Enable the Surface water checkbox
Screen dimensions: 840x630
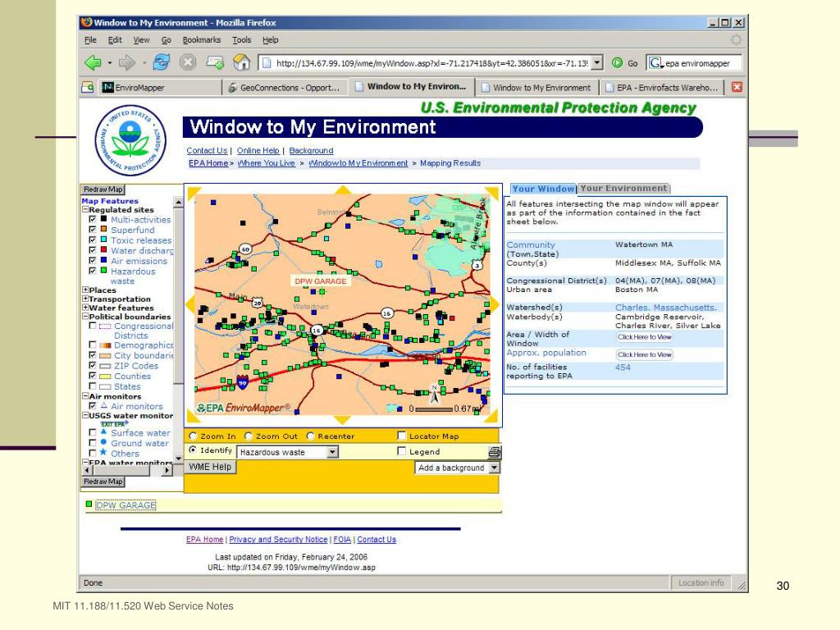92,431
